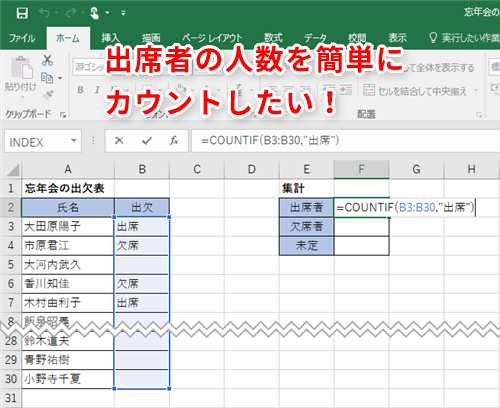Click the fx Insert Function icon

[x=174, y=141]
